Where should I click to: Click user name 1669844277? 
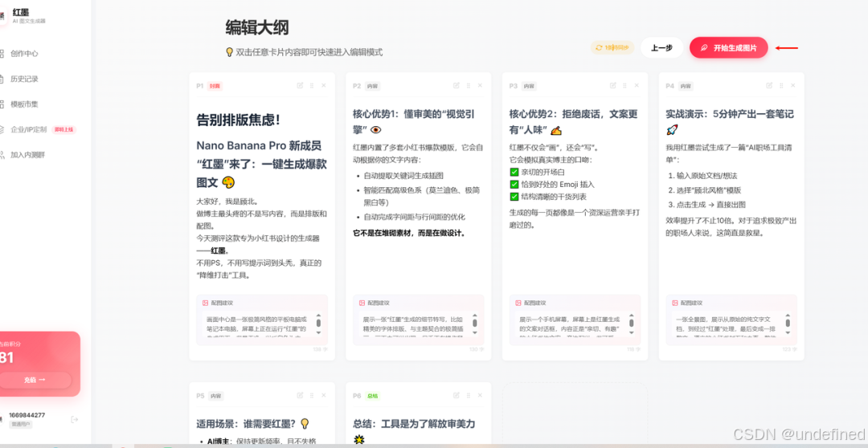coord(27,415)
